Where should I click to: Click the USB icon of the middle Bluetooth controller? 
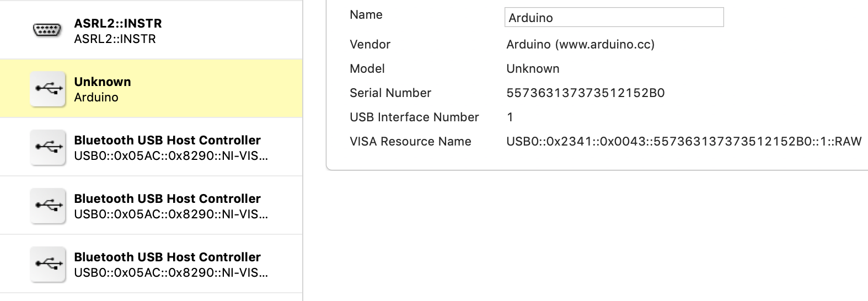(x=49, y=206)
